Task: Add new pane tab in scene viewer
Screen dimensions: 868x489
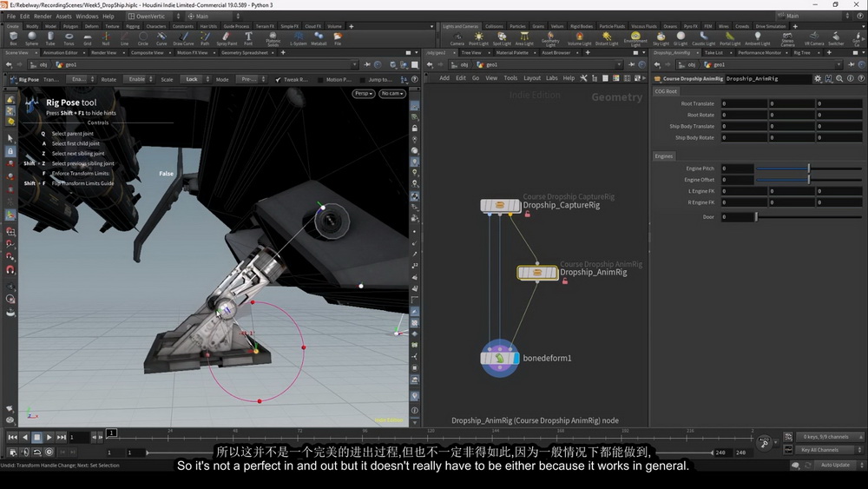Action: point(283,53)
